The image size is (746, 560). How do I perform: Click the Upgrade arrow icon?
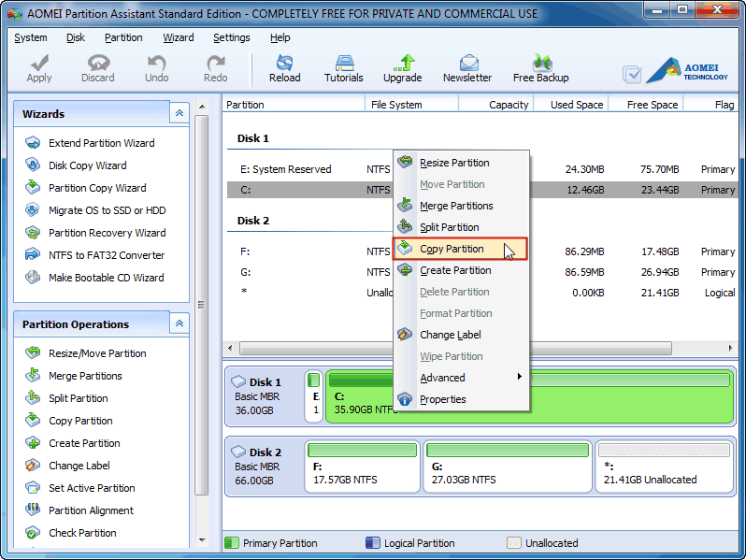tap(404, 63)
